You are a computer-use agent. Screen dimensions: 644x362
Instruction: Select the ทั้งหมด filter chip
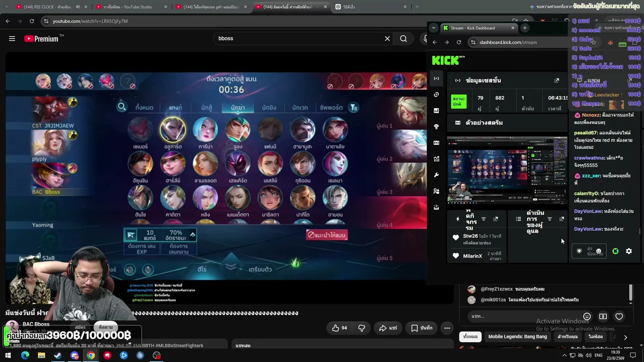tap(470, 336)
